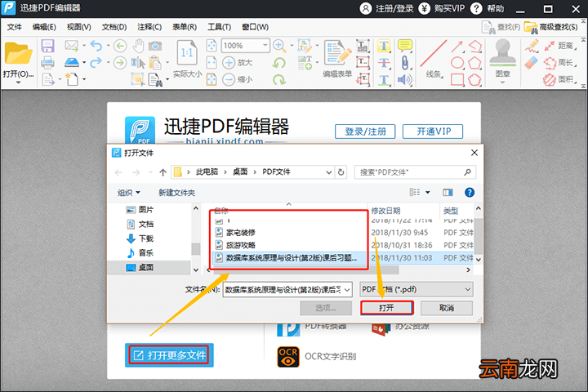Expand the 文件名 filename combo box arrow
The width and height of the screenshot is (588, 392).
coord(347,290)
